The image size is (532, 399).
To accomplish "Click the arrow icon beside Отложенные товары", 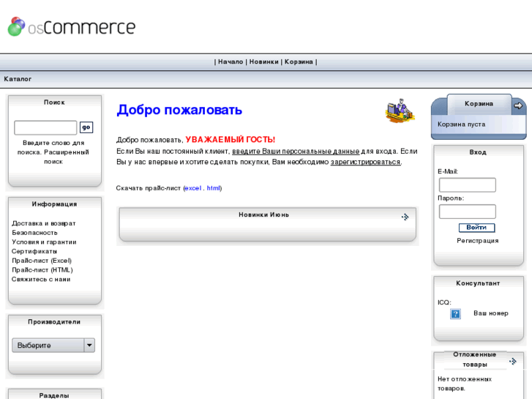I will coord(513,361).
